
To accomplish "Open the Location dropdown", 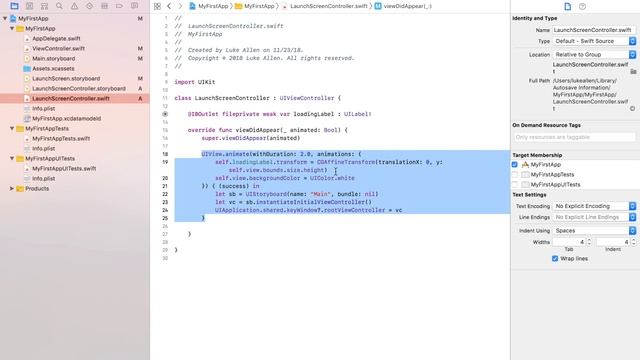I will click(594, 54).
